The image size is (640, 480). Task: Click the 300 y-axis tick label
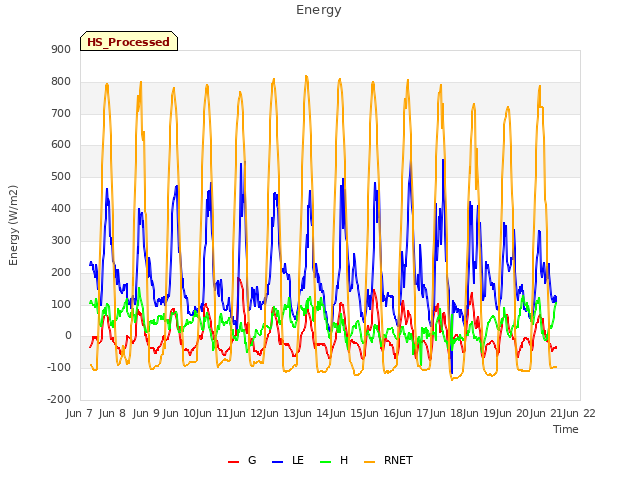(x=61, y=240)
